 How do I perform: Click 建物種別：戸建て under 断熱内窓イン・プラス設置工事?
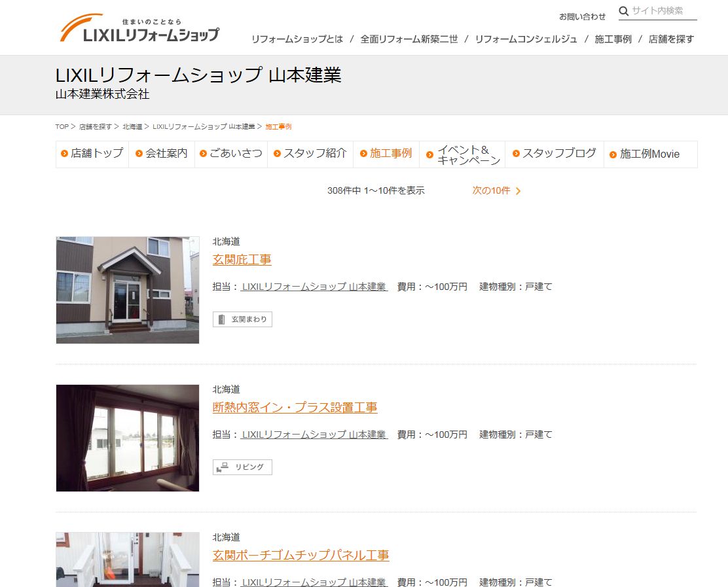tap(516, 435)
